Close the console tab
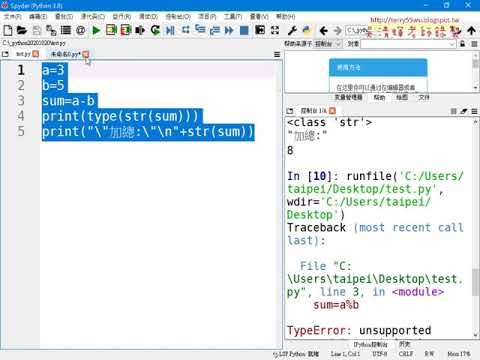Image resolution: width=480 pixels, height=360 pixels. [x=332, y=111]
